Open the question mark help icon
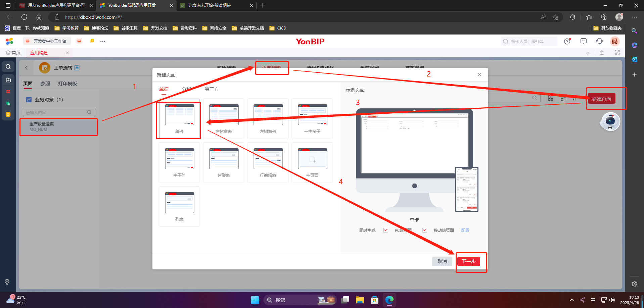This screenshot has height=308, width=644. tap(567, 41)
